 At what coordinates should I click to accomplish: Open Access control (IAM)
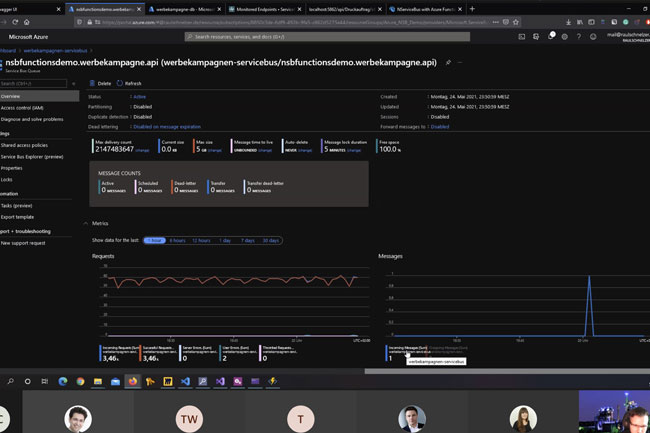point(22,108)
